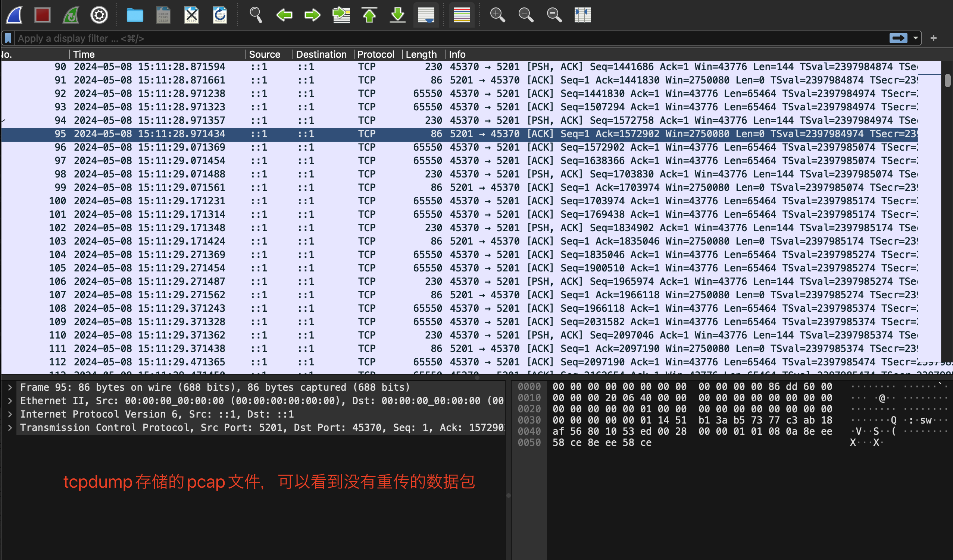
Task: Expand the Ethernet II detail row
Action: [x=10, y=401]
